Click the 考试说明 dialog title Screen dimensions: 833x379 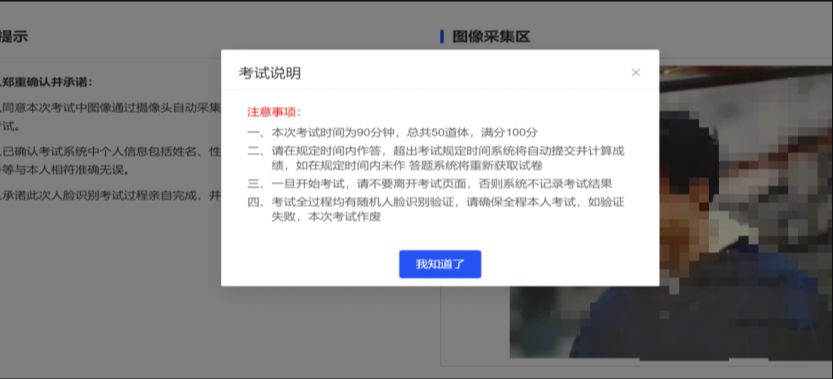[x=269, y=73]
